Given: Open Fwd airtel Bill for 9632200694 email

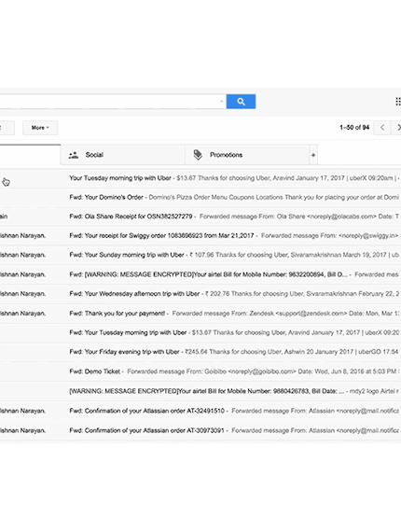Looking at the screenshot, I should pos(200,274).
